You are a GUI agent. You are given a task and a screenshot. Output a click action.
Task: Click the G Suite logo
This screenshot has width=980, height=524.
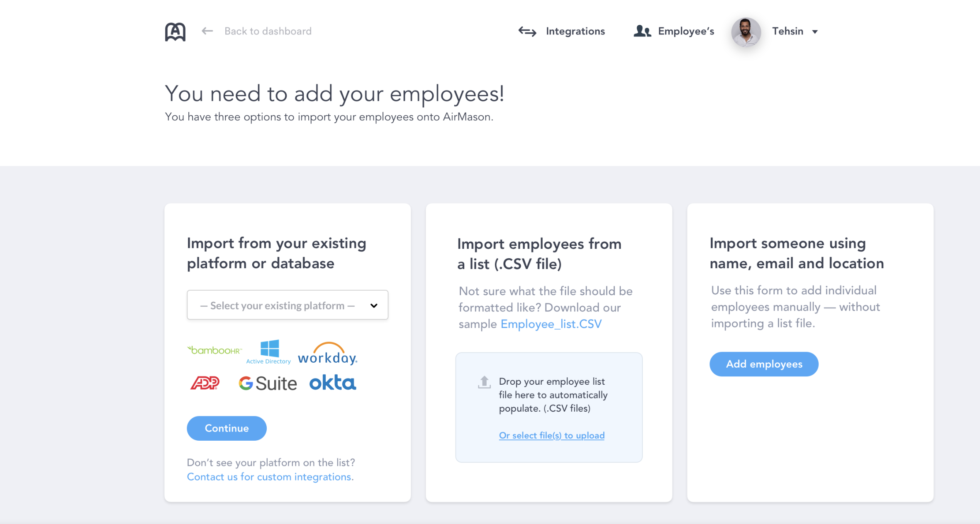point(268,383)
